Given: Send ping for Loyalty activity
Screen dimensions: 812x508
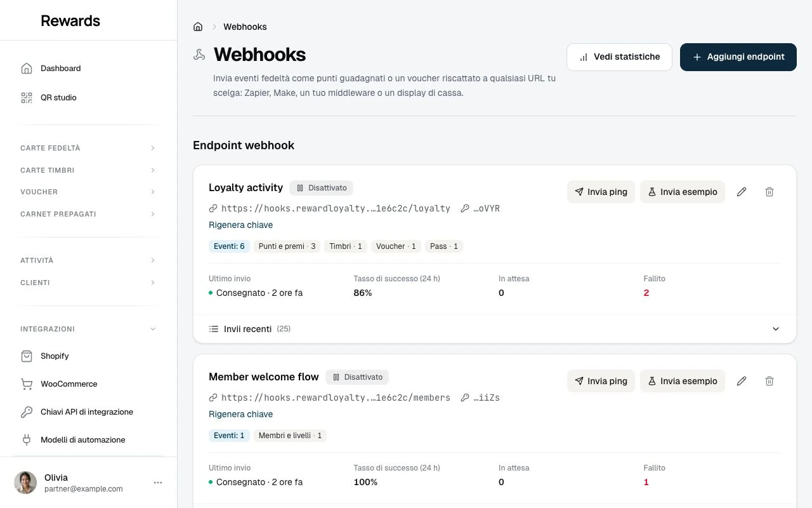Looking at the screenshot, I should [601, 192].
